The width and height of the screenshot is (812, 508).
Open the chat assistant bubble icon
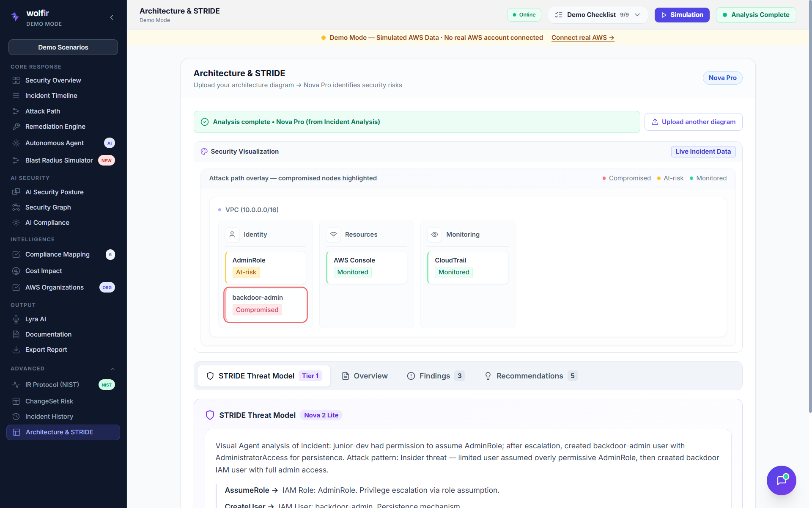[x=781, y=480]
